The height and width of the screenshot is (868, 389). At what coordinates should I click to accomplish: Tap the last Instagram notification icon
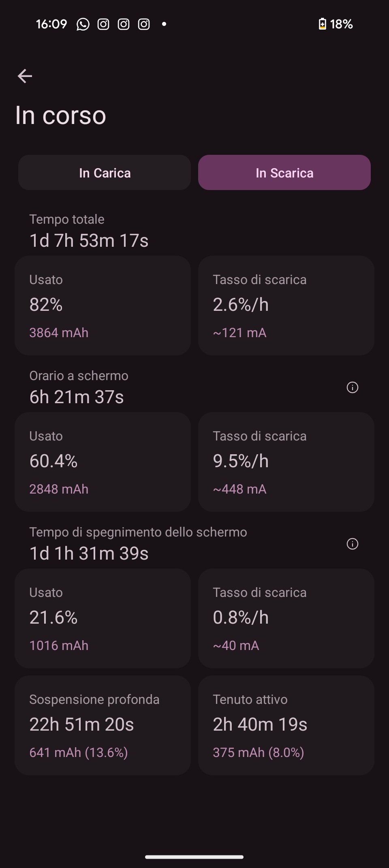[144, 24]
